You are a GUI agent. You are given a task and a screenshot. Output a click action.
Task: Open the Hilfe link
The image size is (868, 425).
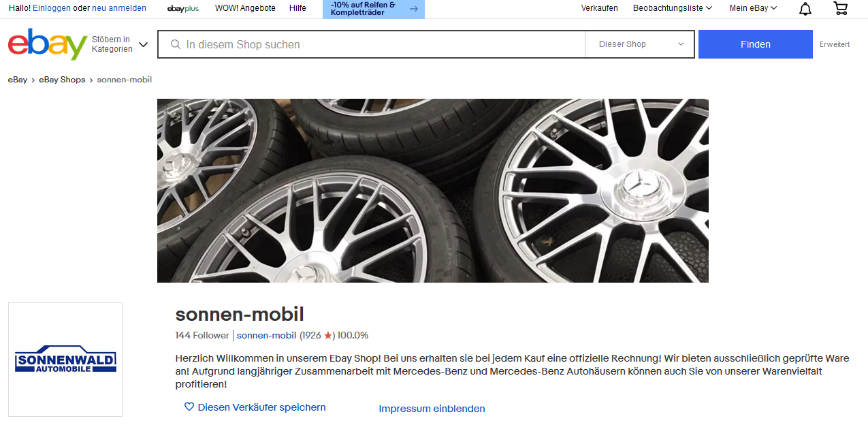point(298,8)
